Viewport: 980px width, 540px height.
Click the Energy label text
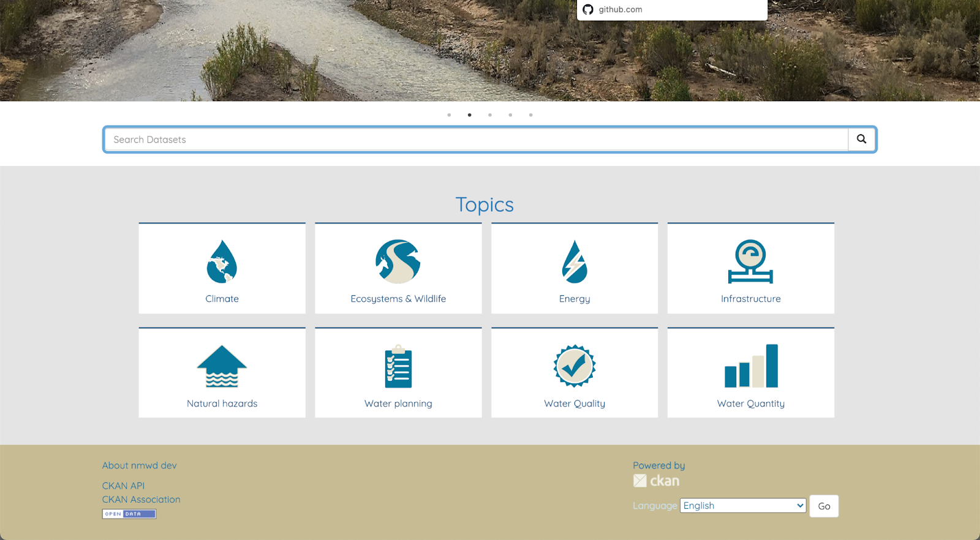coord(575,299)
